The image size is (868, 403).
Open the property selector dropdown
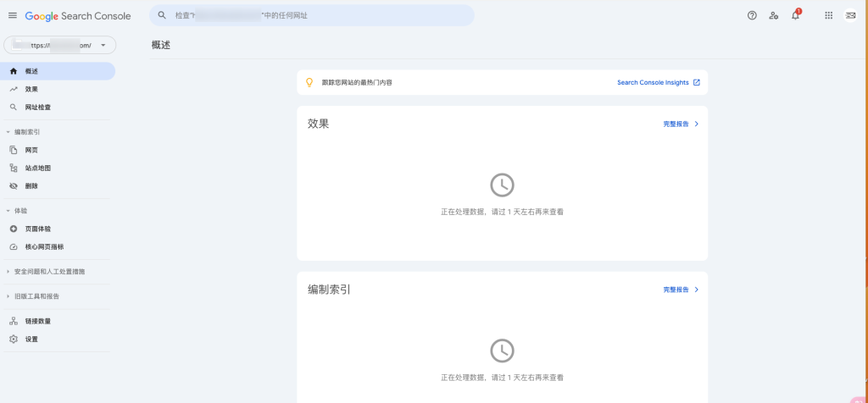pos(60,46)
